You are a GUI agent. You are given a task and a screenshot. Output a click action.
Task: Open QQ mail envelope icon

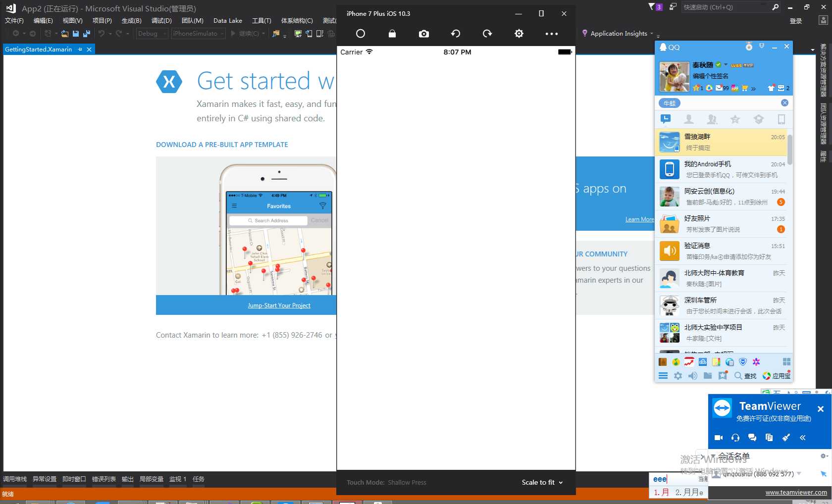click(x=719, y=88)
